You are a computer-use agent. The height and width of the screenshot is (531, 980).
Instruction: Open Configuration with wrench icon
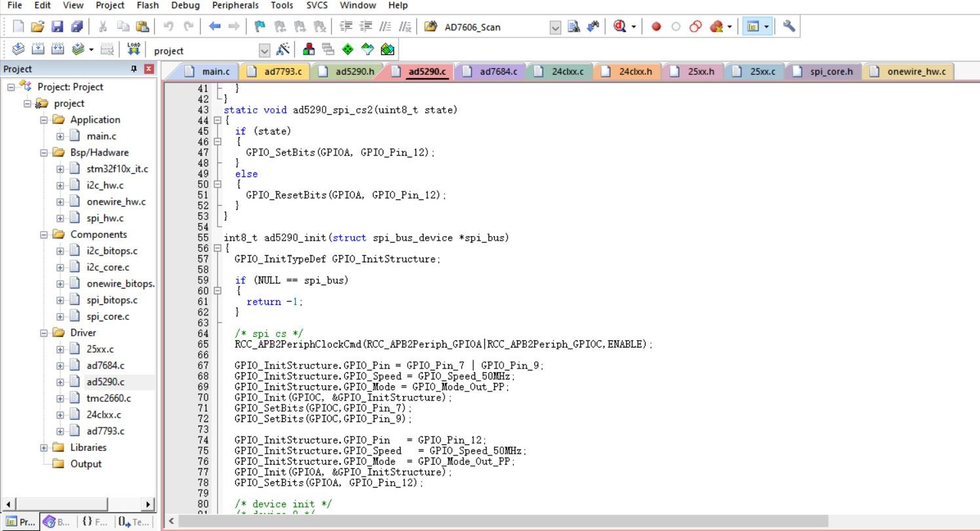click(x=789, y=26)
